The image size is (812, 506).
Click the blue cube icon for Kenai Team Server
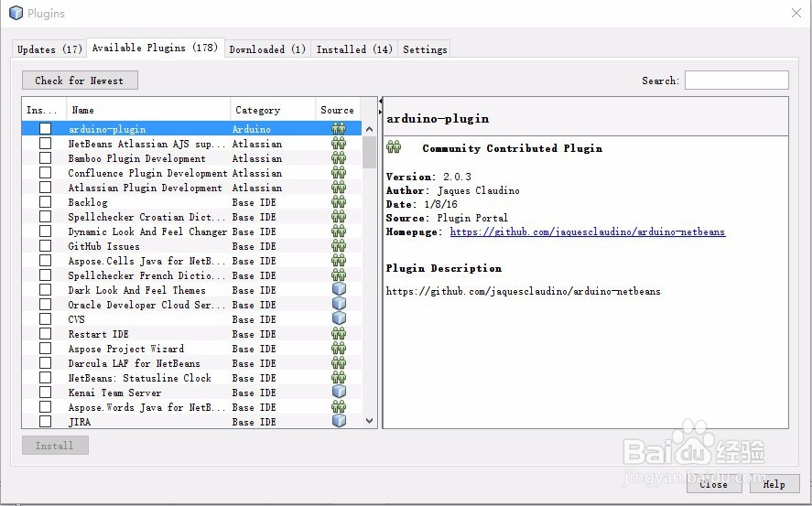(x=339, y=392)
